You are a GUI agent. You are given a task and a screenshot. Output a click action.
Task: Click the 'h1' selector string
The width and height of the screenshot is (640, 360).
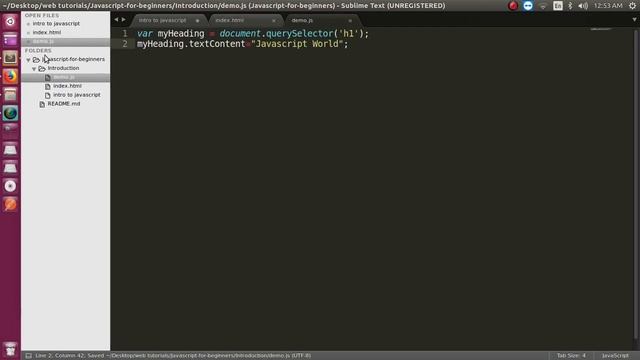click(348, 33)
